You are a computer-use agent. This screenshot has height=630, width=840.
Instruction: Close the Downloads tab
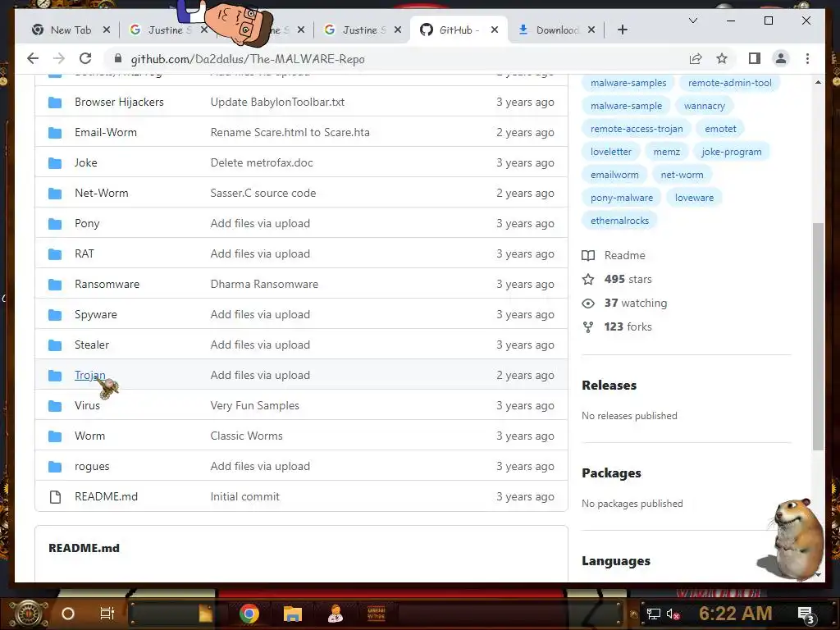point(591,30)
